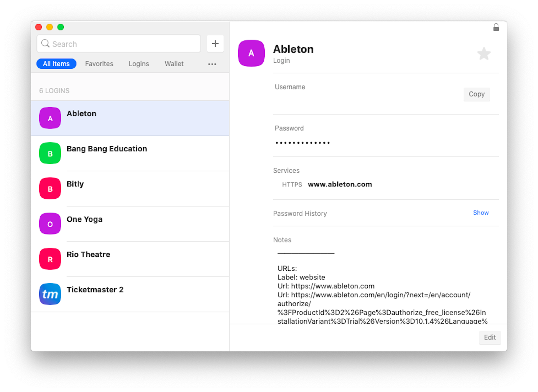The width and height of the screenshot is (538, 392).
Task: Click the plus button to add item
Action: pos(215,44)
